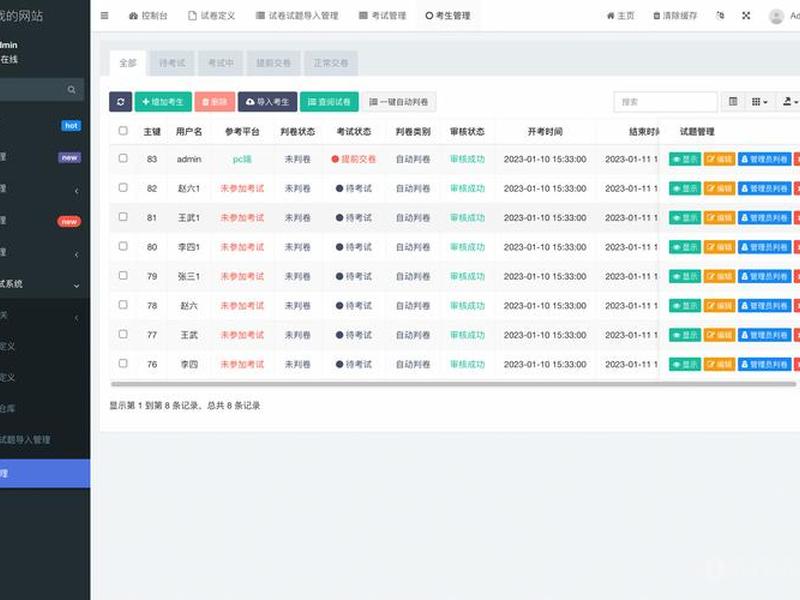Click 管理员判卷 button for 王武1 row
This screenshot has width=800, height=600.
(x=764, y=218)
